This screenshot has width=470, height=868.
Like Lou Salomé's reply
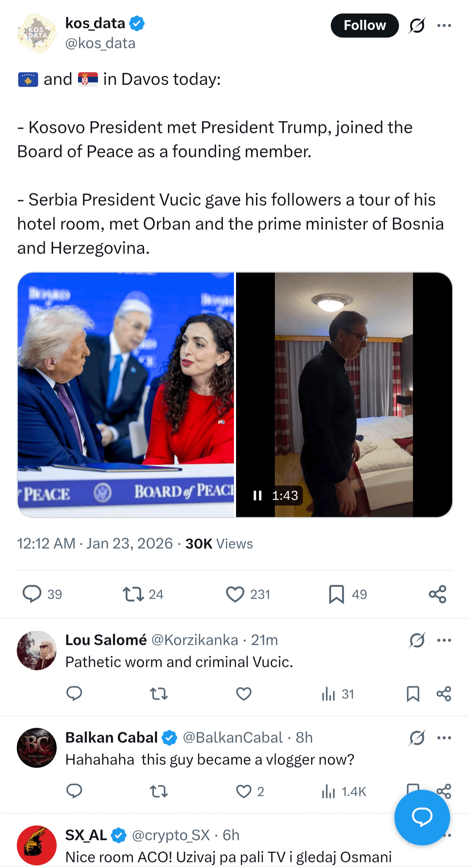244,694
